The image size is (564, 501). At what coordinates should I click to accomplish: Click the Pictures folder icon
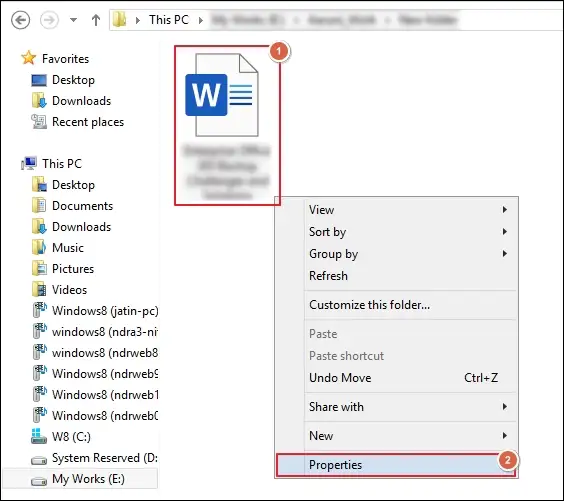(x=39, y=268)
